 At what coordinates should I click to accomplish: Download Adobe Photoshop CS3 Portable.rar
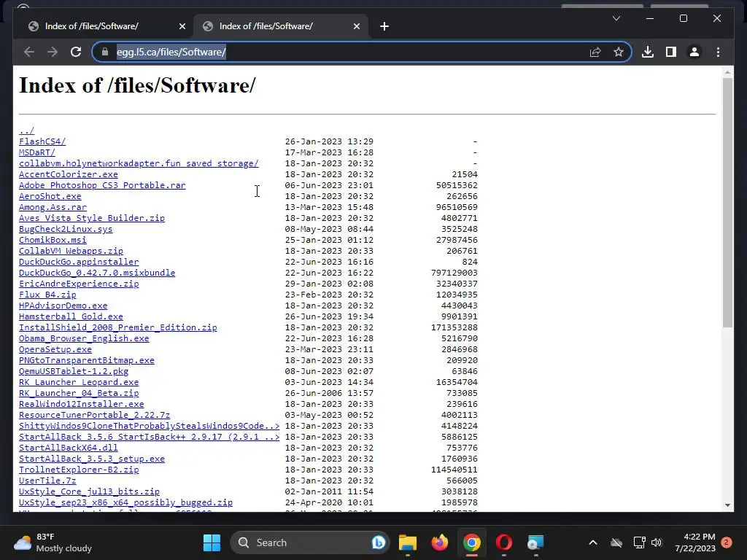[x=102, y=185]
